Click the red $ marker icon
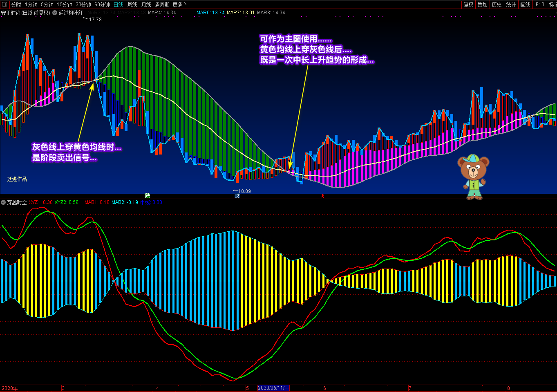 [322, 197]
